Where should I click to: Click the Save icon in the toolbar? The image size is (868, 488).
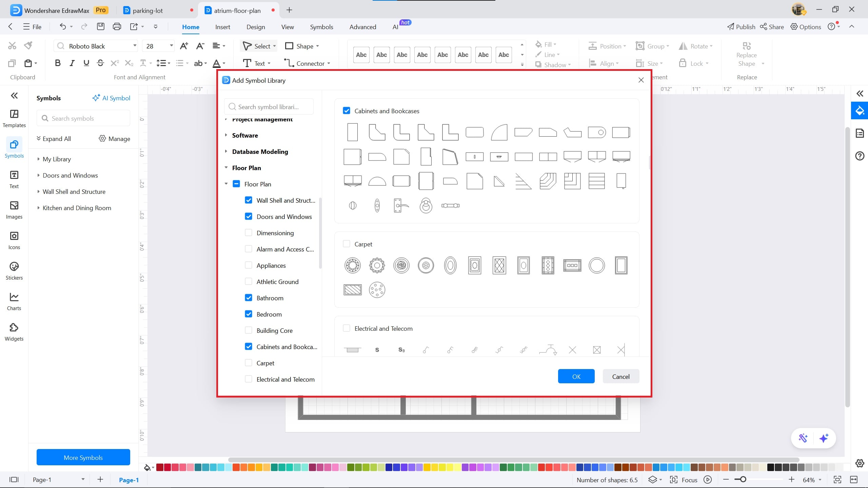100,26
